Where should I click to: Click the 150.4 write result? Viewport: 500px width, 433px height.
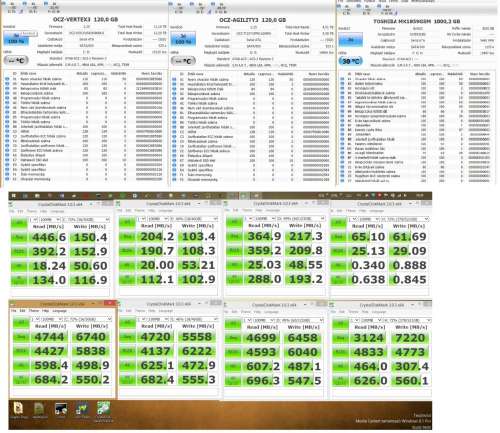[90, 237]
